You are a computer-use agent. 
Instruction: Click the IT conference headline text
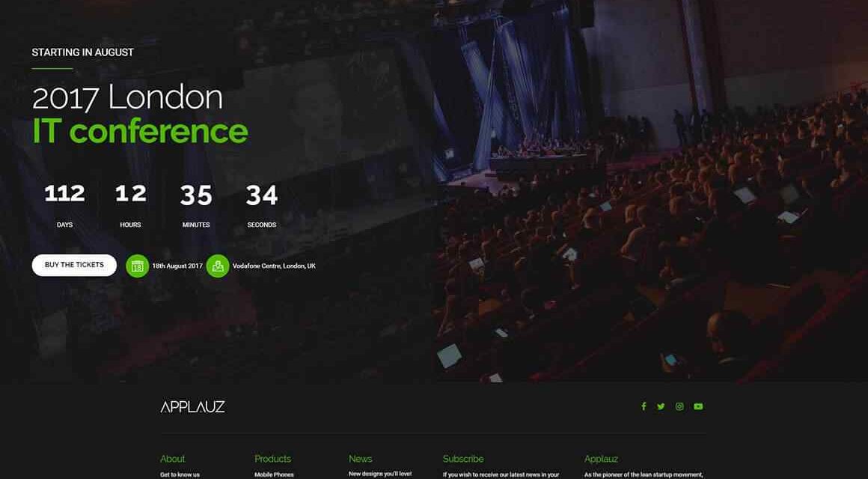pyautogui.click(x=140, y=131)
